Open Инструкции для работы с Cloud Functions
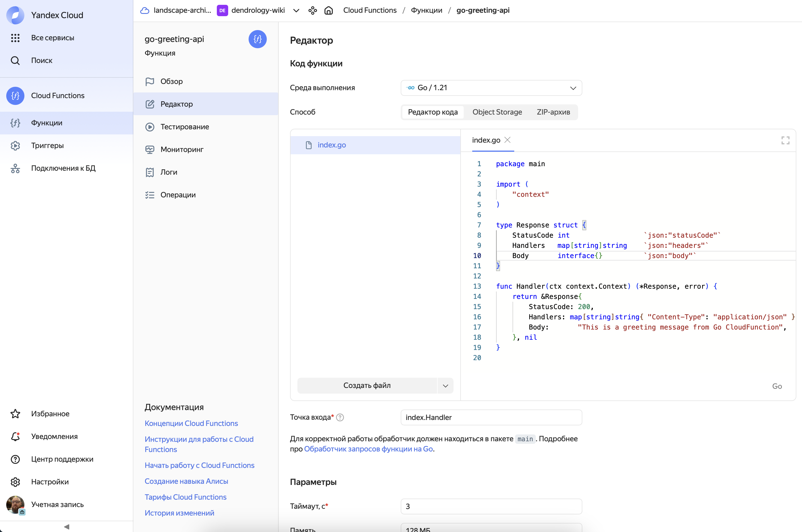Image resolution: width=802 pixels, height=532 pixels. pos(199,444)
